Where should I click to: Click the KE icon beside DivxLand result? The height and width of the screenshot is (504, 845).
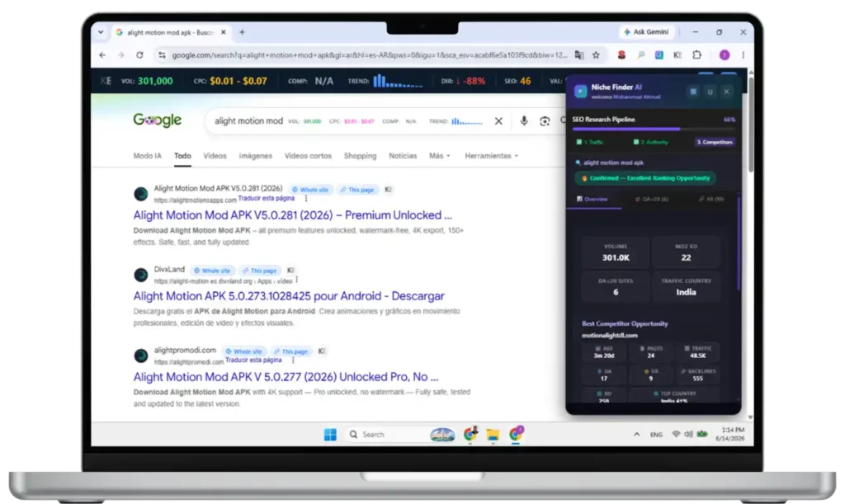point(290,271)
